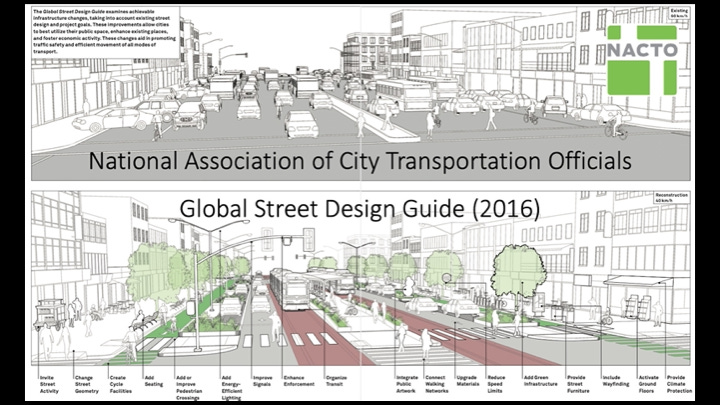Click the 'Change Street Geometry' label
The height and width of the screenshot is (405, 720).
pos(87,384)
